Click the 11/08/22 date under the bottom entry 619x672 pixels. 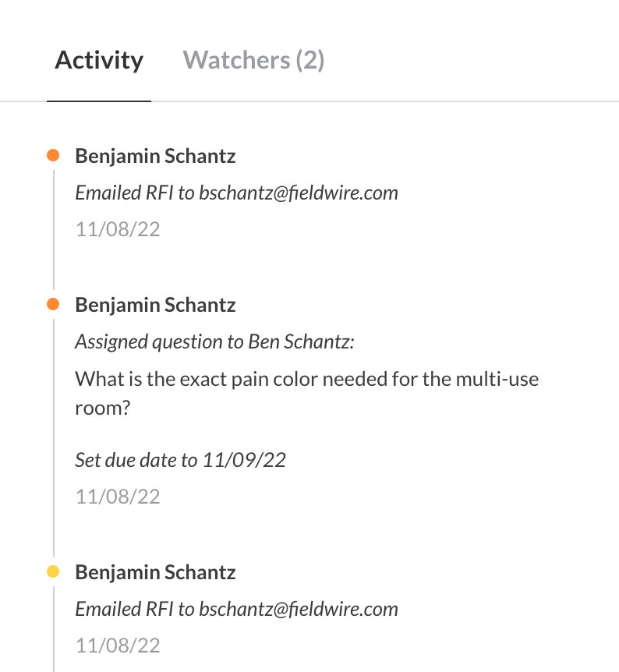[x=118, y=645]
